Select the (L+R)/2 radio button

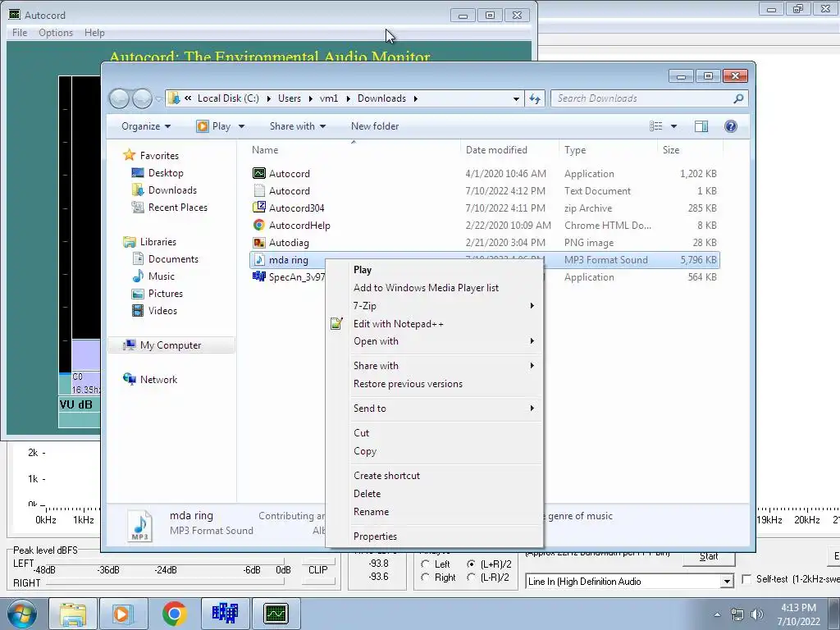click(x=472, y=564)
